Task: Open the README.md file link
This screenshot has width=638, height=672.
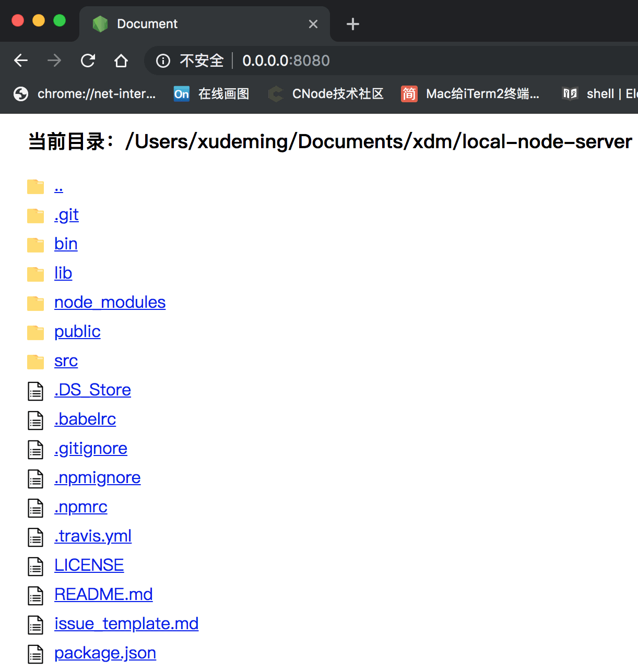Action: point(103,594)
